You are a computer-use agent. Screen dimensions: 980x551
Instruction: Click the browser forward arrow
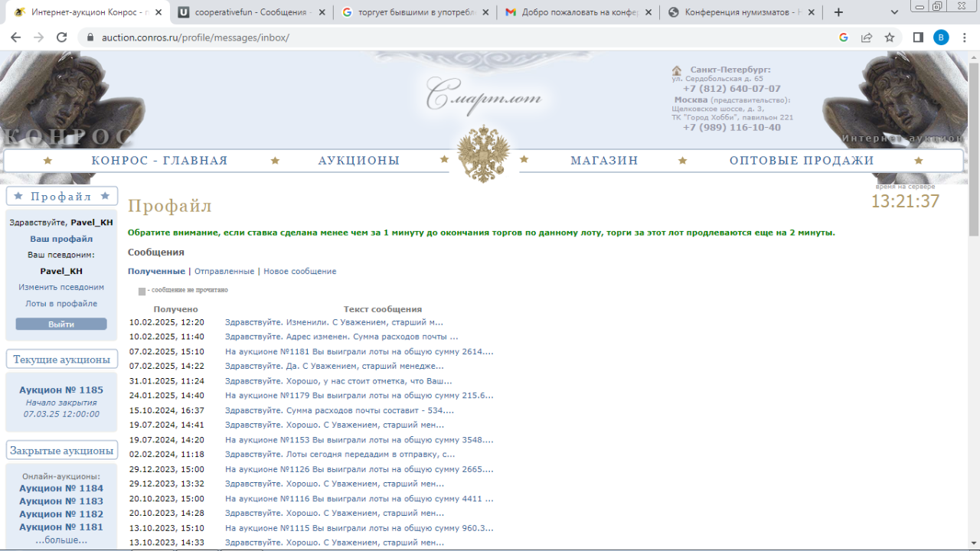click(38, 37)
